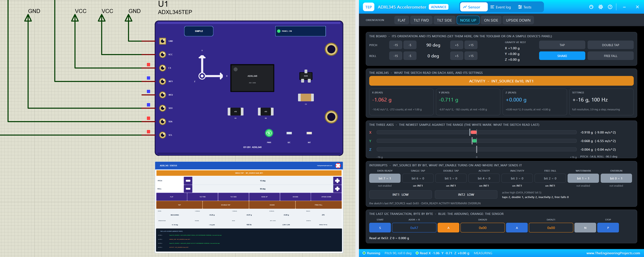Click the Z axis range bar marker
The width and height of the screenshot is (644, 257).
[477, 149]
